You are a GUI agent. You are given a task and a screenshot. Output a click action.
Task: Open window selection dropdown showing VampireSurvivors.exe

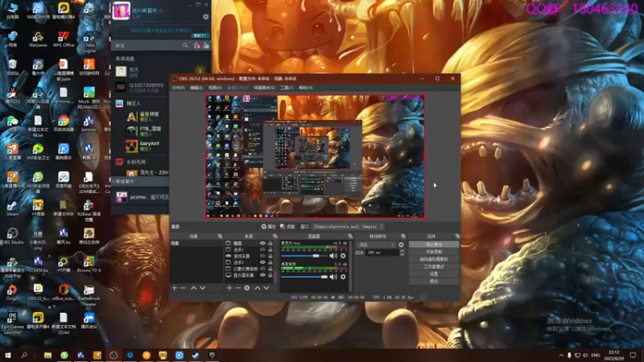349,227
